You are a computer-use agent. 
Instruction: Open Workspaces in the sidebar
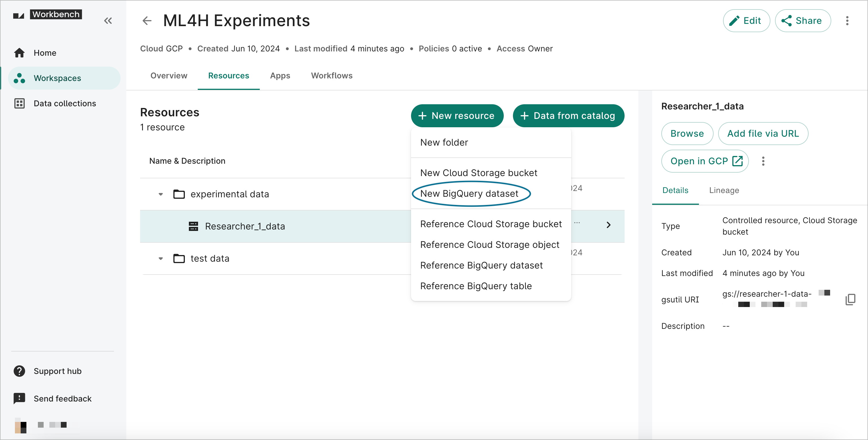click(x=64, y=78)
